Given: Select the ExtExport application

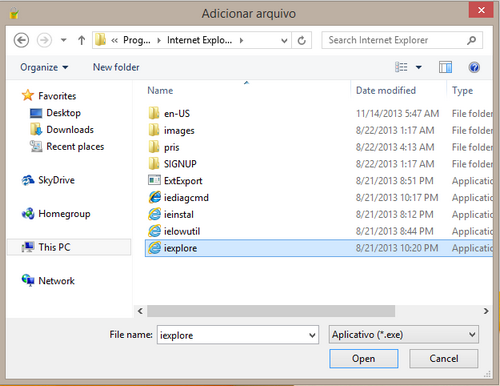Looking at the screenshot, I should pos(183,181).
